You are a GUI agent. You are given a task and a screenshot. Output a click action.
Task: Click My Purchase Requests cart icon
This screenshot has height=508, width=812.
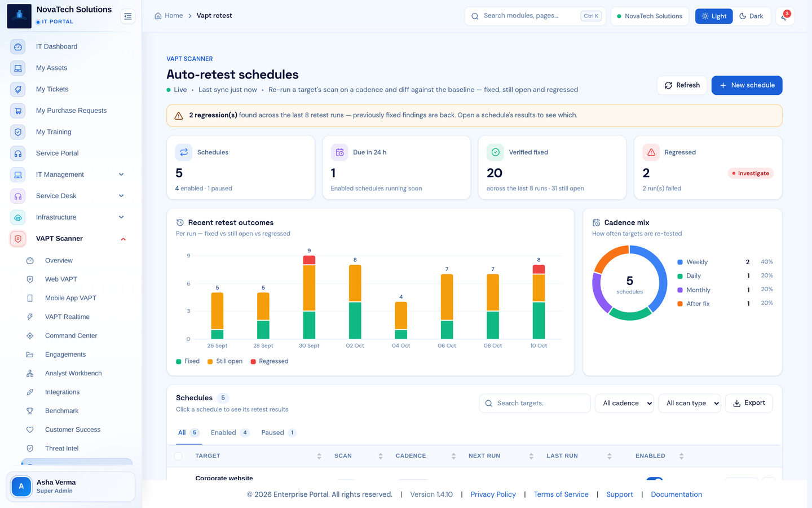(18, 111)
